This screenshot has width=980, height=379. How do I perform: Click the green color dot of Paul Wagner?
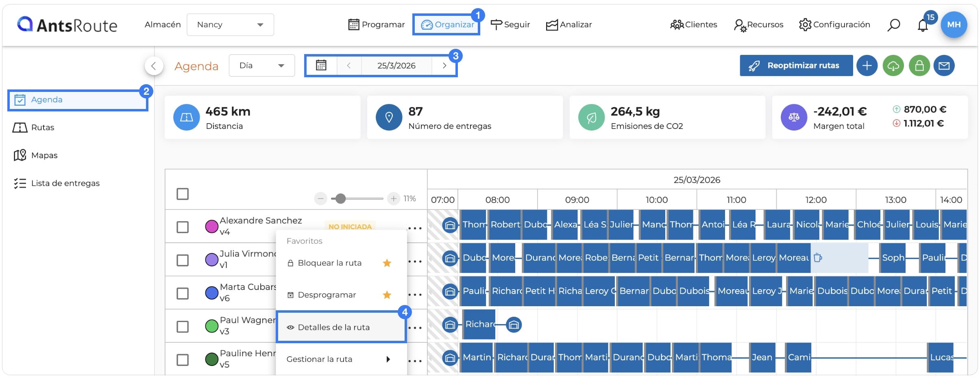pyautogui.click(x=211, y=326)
